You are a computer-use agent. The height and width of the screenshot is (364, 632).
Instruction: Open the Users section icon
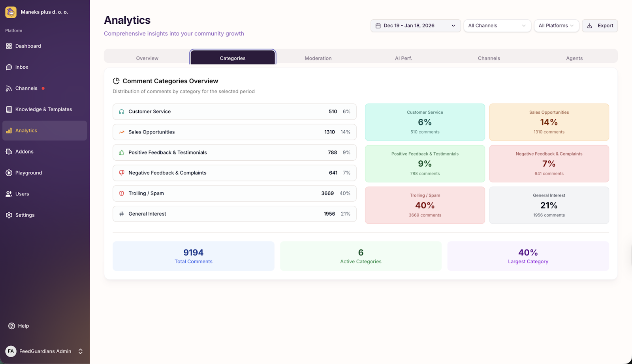coord(9,193)
